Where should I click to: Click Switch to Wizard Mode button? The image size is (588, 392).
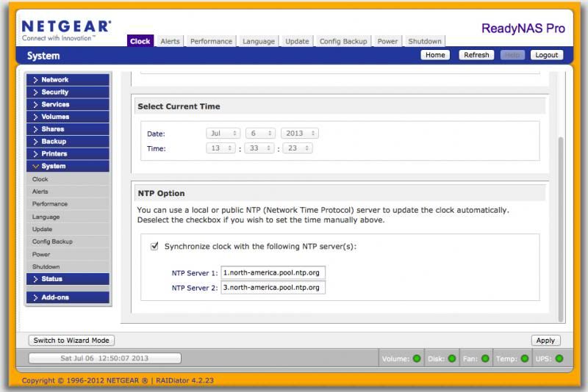[71, 341]
